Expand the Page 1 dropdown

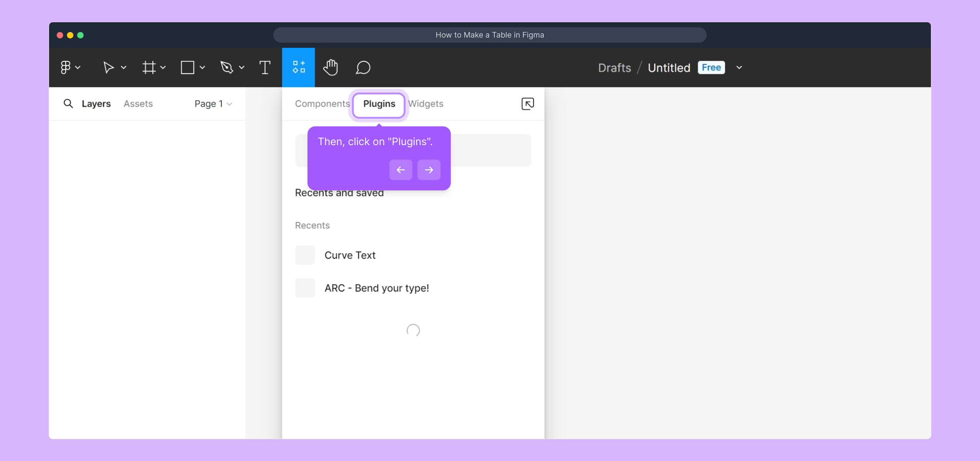coord(213,104)
